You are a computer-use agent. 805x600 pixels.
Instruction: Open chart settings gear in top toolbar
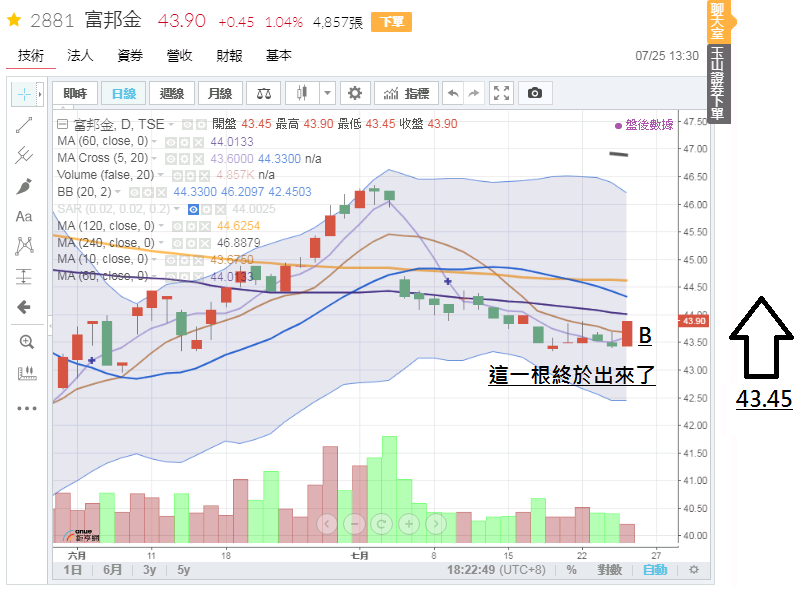coord(355,93)
